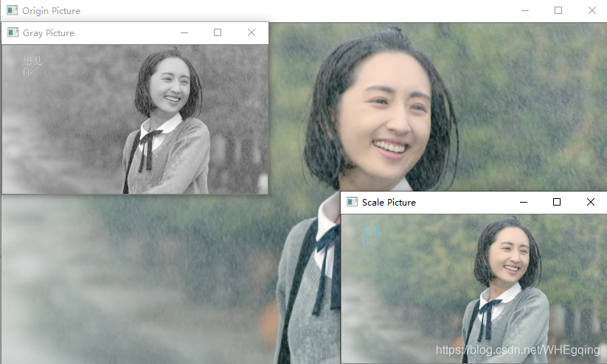The width and height of the screenshot is (607, 364).
Task: Maximize the Scale Picture window
Action: (x=557, y=202)
